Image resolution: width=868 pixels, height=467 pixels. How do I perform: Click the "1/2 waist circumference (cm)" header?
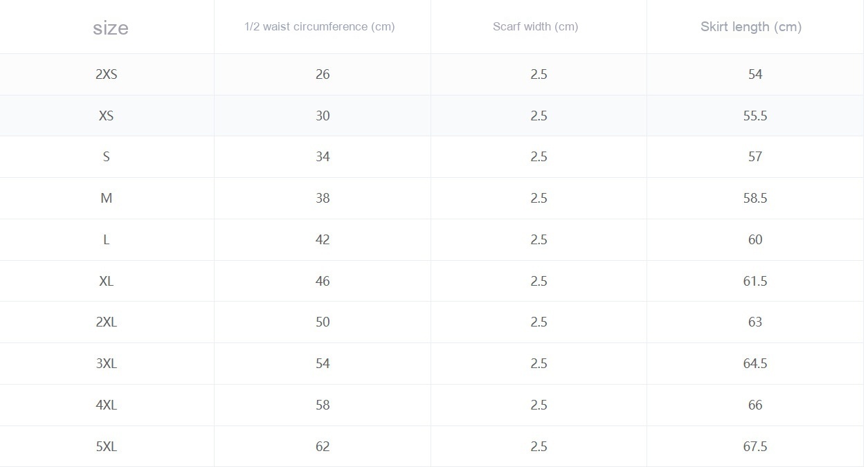[x=320, y=27]
